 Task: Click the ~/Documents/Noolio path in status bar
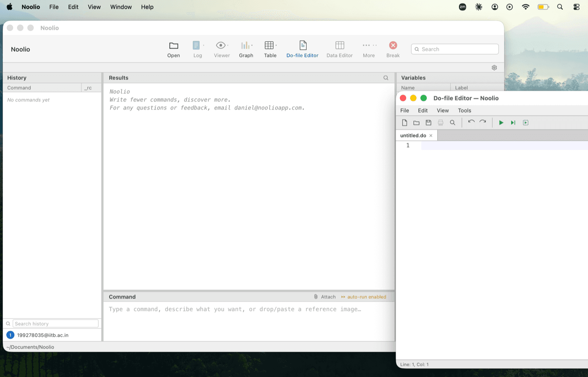coord(30,347)
